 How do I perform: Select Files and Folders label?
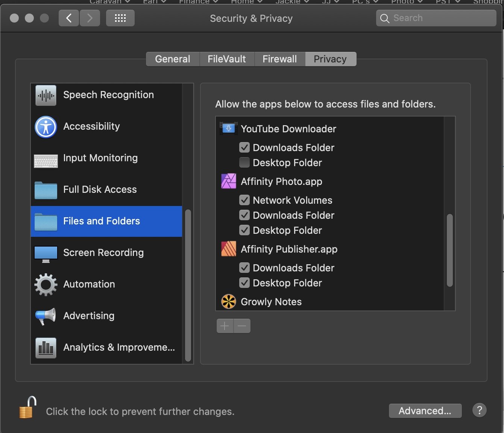point(102,221)
